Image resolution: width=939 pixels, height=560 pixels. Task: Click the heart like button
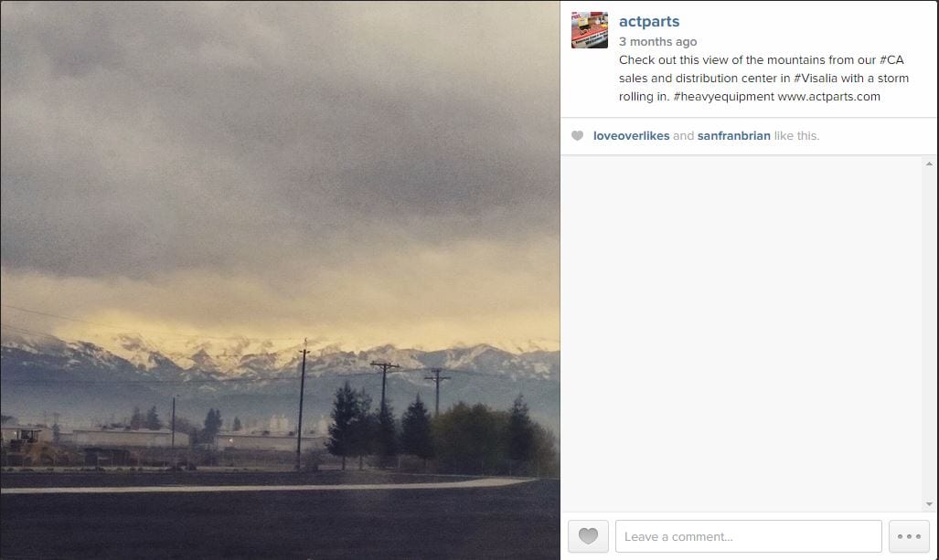(x=588, y=536)
